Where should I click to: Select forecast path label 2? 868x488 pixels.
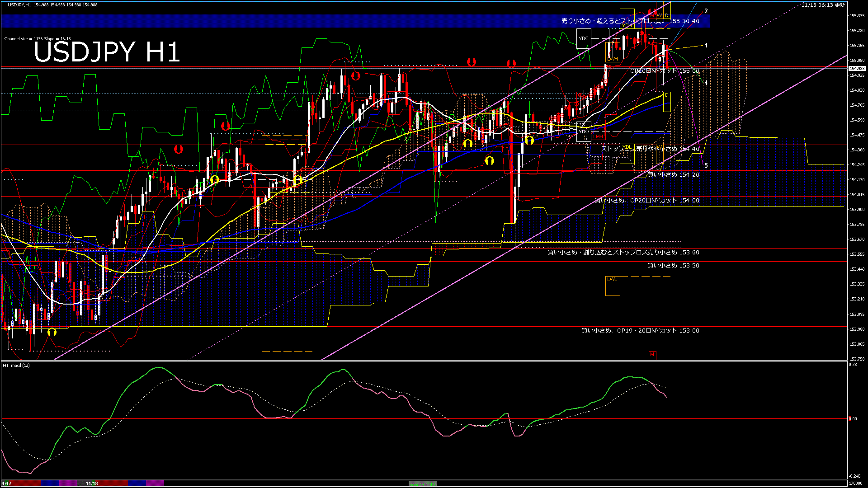(x=706, y=11)
